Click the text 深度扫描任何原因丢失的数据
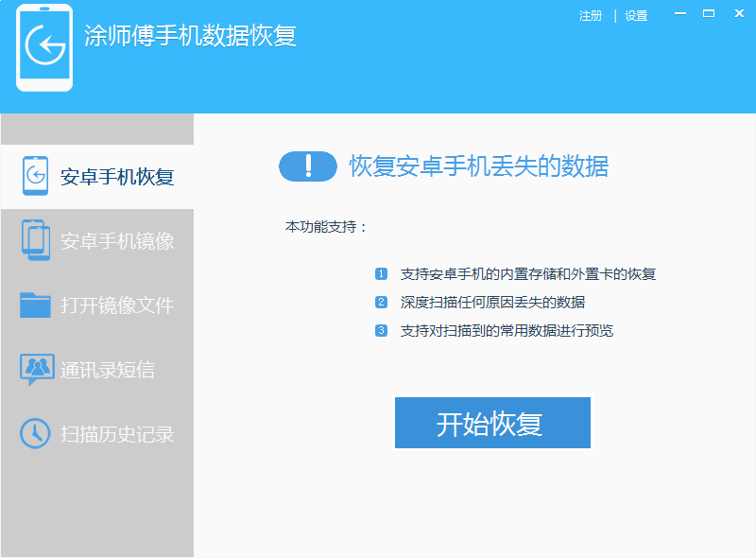Image resolution: width=756 pixels, height=558 pixels. [492, 302]
